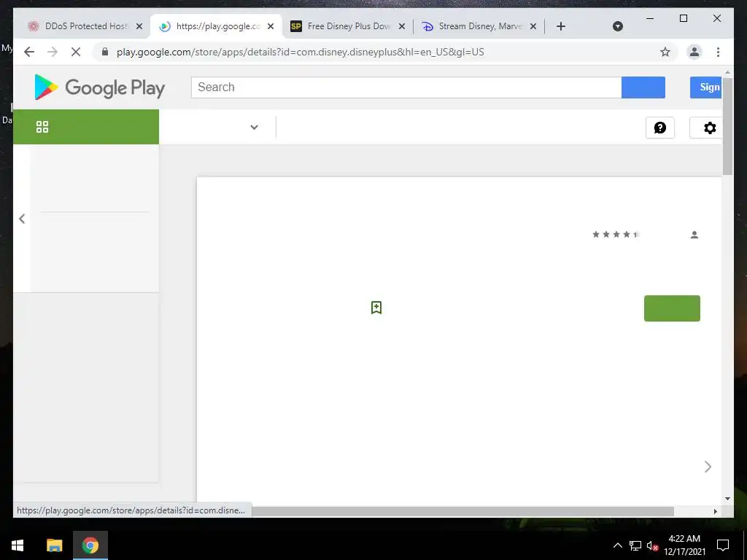This screenshot has width=747, height=560.
Task: Click the blue search button
Action: (643, 87)
